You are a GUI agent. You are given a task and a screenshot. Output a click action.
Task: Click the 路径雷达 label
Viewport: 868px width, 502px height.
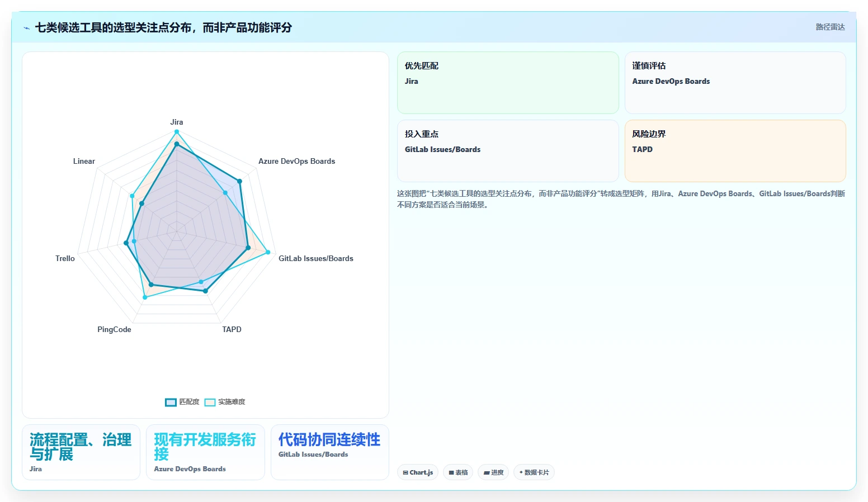click(830, 27)
